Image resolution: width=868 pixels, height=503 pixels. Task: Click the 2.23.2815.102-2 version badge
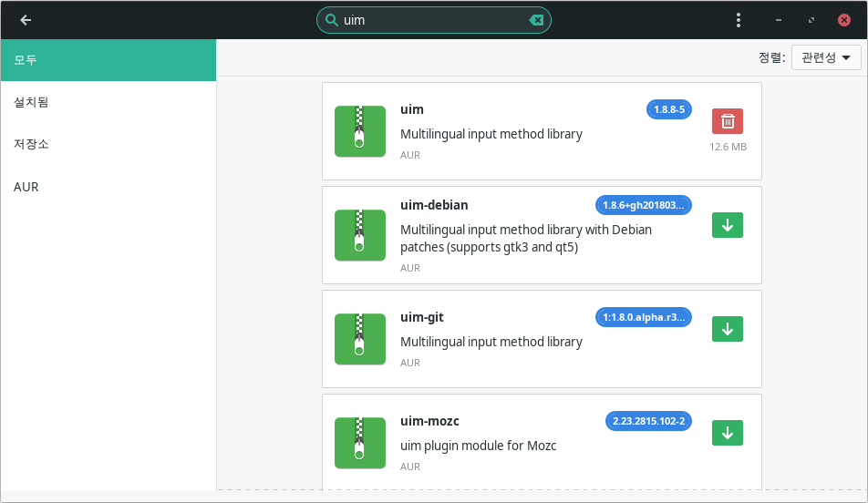pos(648,421)
